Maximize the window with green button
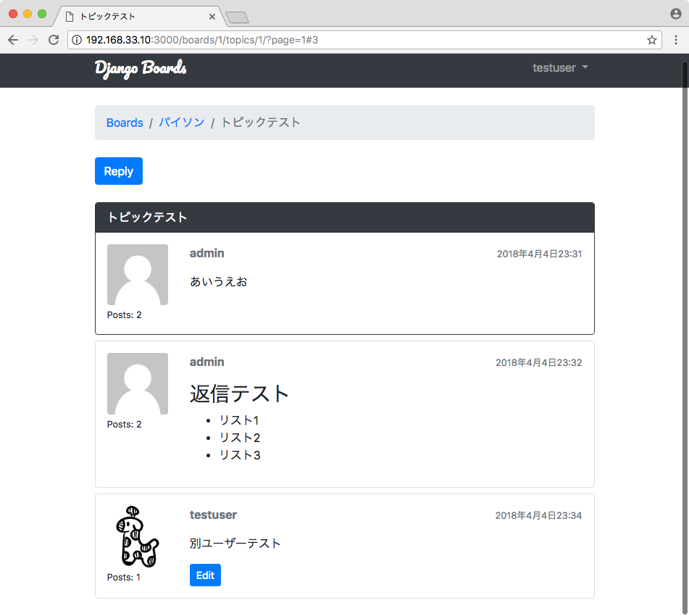Image resolution: width=689 pixels, height=616 pixels. [42, 14]
